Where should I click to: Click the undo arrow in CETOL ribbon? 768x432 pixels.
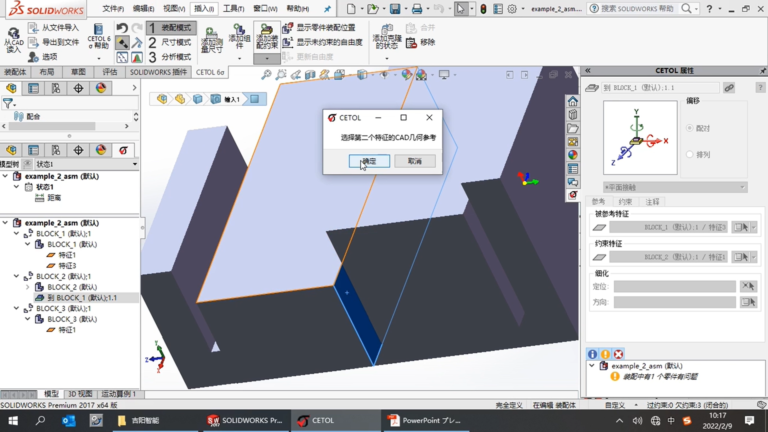pyautogui.click(x=122, y=28)
